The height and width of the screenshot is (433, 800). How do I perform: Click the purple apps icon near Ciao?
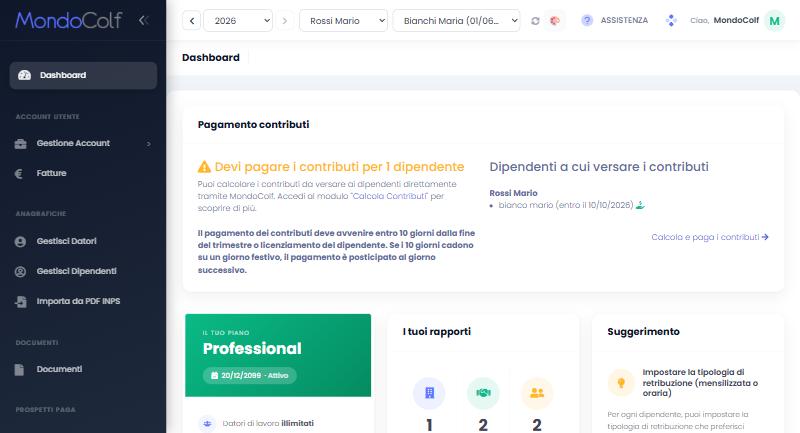(671, 20)
